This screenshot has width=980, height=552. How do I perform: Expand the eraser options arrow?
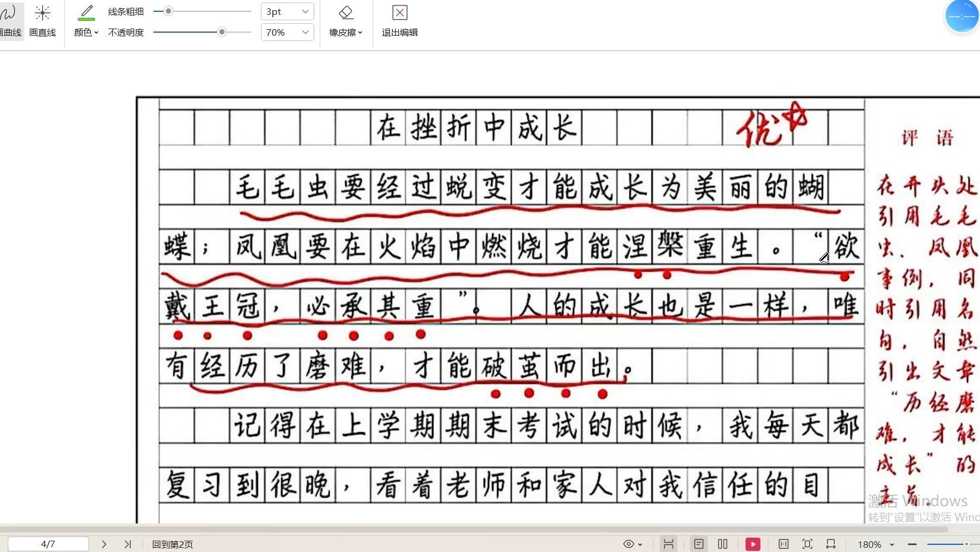360,33
